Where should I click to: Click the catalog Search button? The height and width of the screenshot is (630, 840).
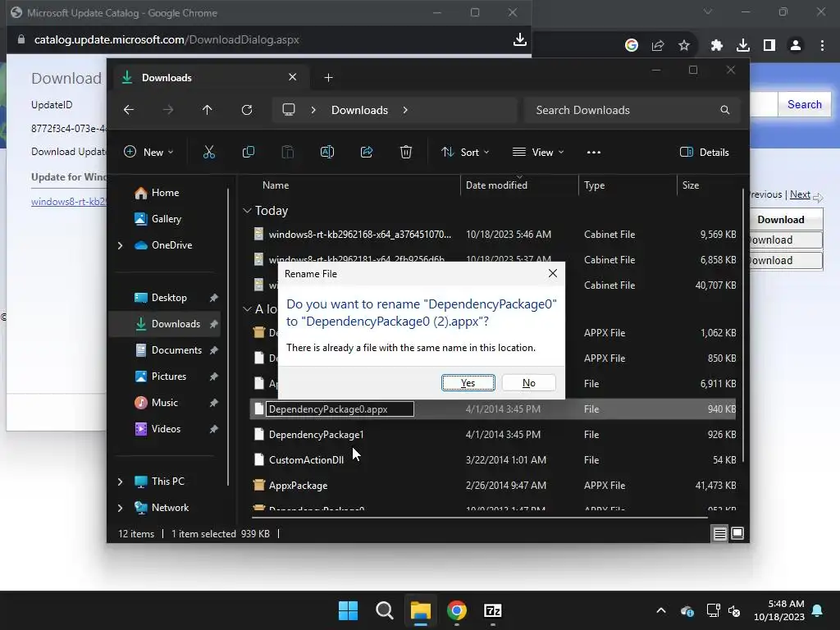pyautogui.click(x=804, y=104)
